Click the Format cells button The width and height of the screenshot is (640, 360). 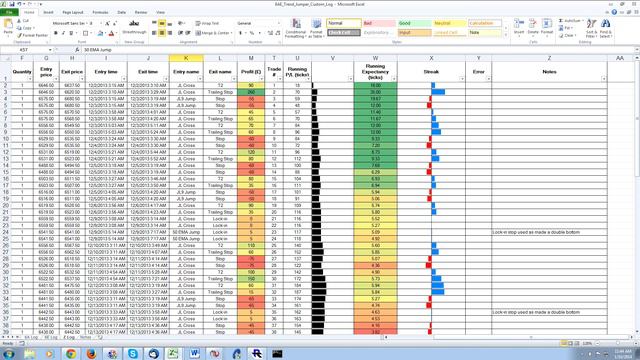(x=547, y=27)
